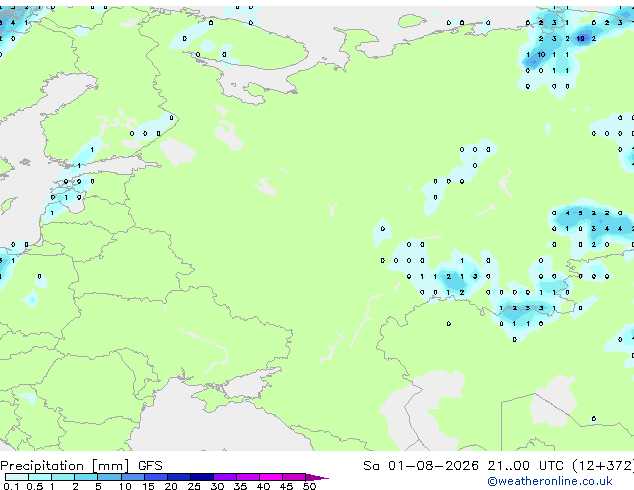634x490 pixels.
Task: Click the legend label '30'
Action: click(217, 486)
